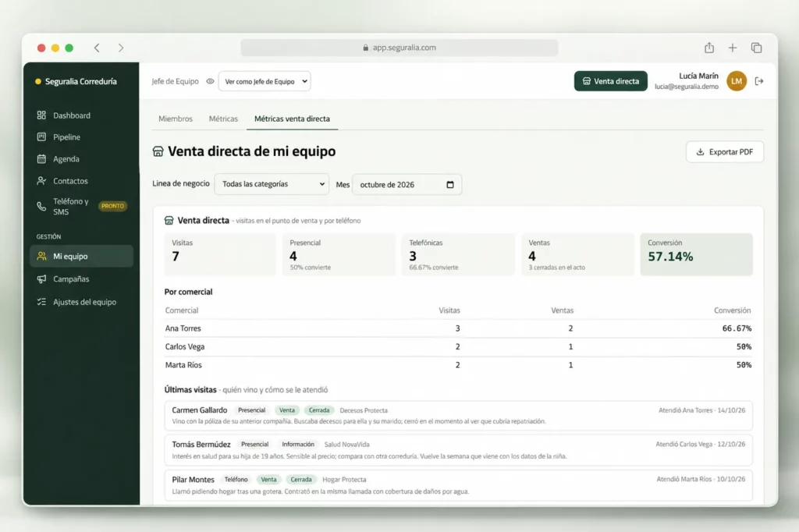799x532 pixels.
Task: Click the Conversión column header
Action: (732, 310)
